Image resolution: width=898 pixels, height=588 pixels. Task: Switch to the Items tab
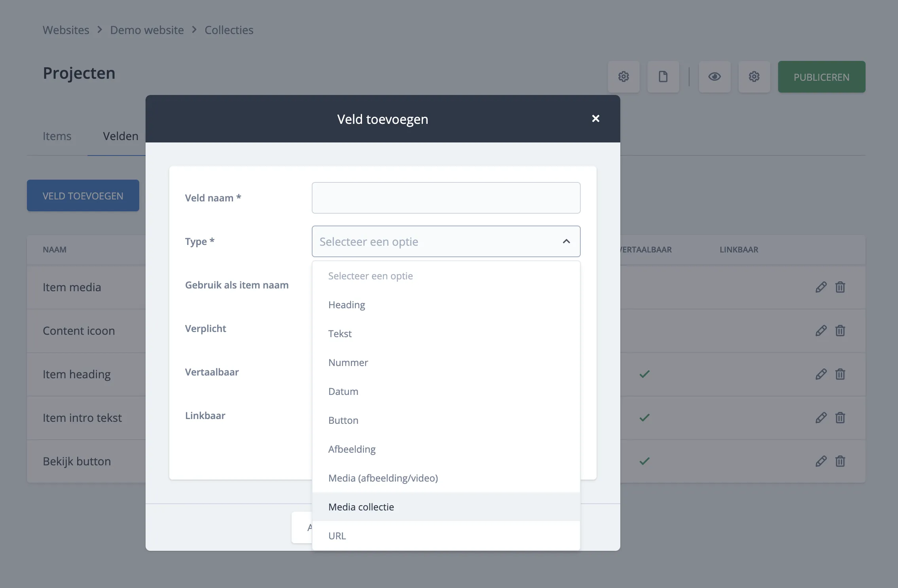57,136
